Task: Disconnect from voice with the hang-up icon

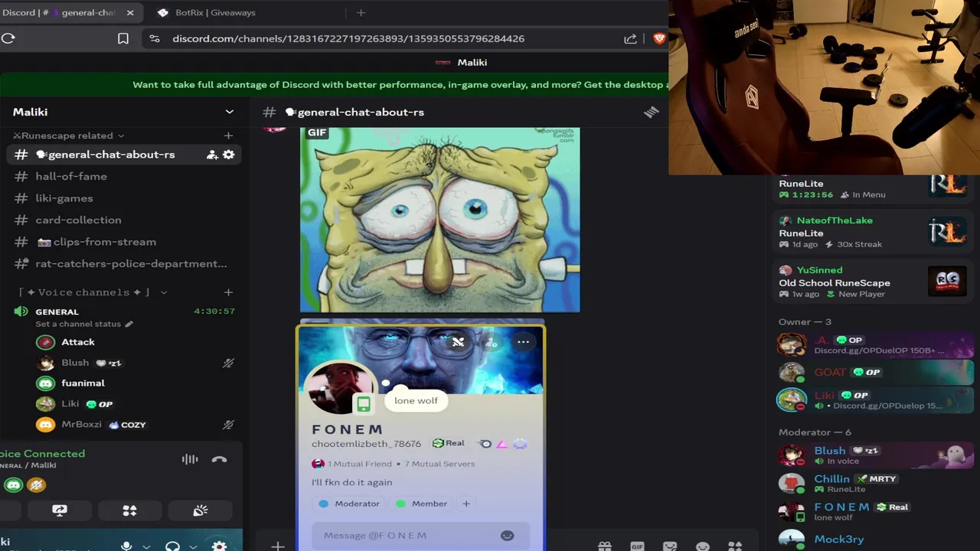Action: 219,460
